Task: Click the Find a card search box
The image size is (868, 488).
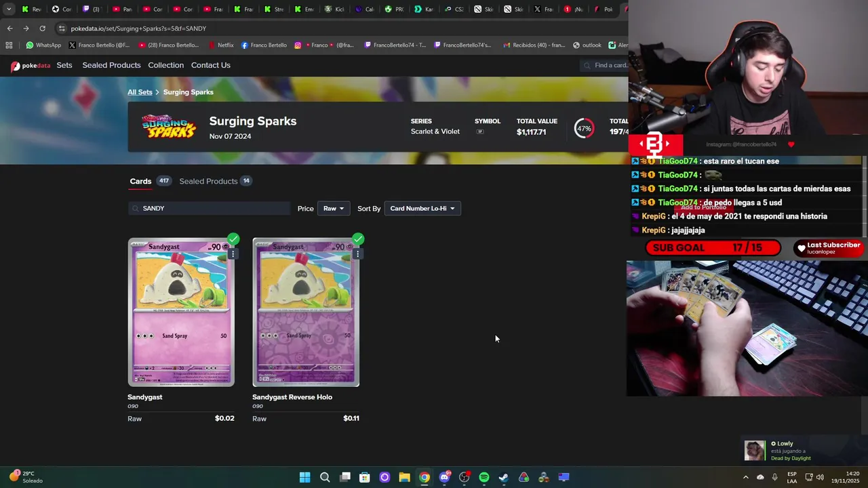Action: [606, 65]
